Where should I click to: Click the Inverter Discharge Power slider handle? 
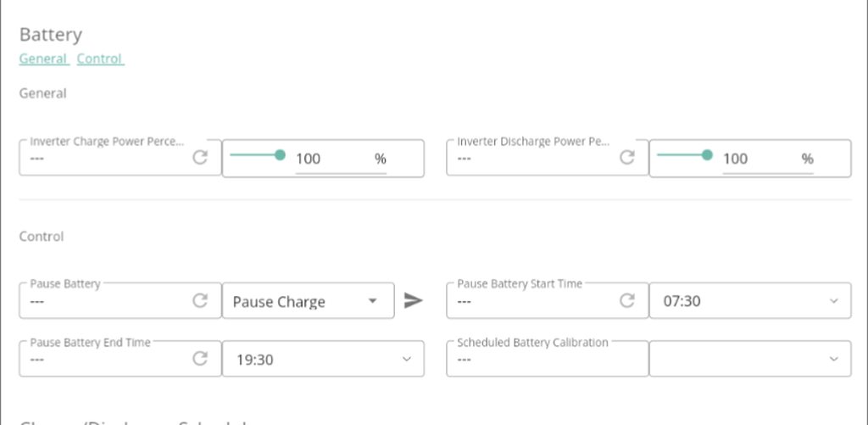coord(708,154)
